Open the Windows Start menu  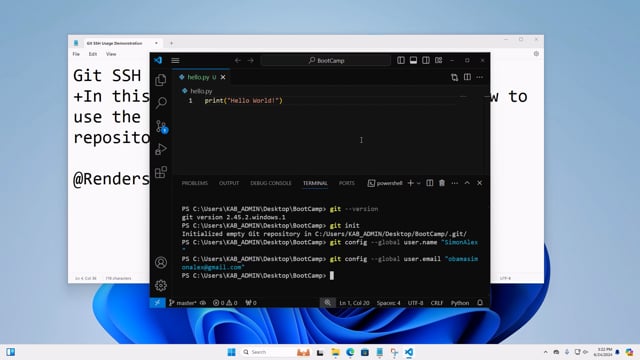[x=231, y=352]
